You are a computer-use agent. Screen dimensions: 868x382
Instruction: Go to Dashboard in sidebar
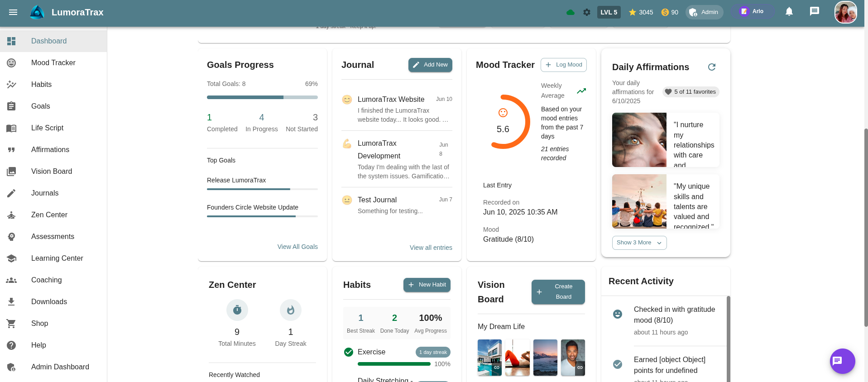[53, 41]
